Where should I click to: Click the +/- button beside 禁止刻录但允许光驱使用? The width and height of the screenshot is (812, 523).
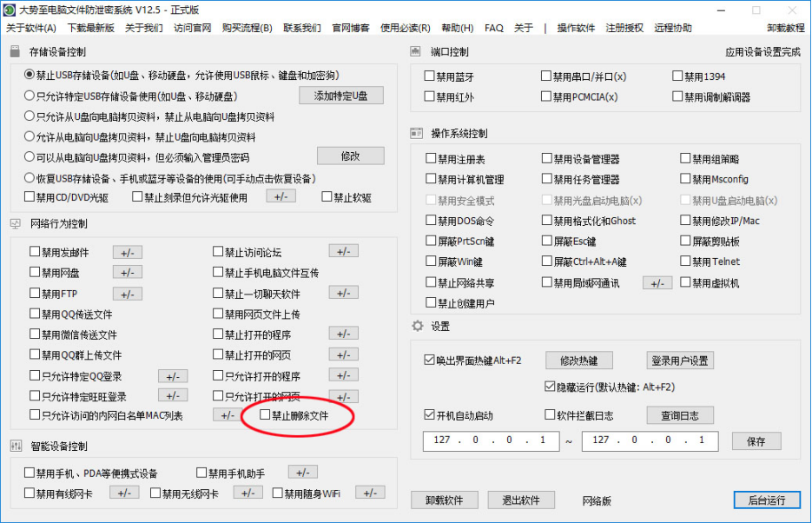pos(281,196)
